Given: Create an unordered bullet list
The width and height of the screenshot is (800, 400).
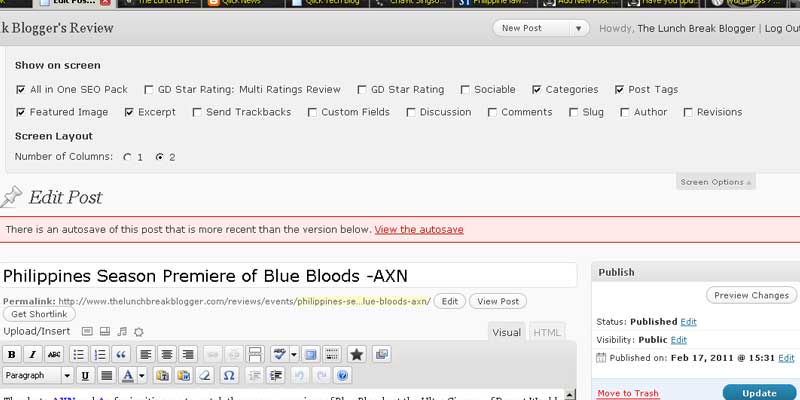Looking at the screenshot, I should (x=78, y=354).
